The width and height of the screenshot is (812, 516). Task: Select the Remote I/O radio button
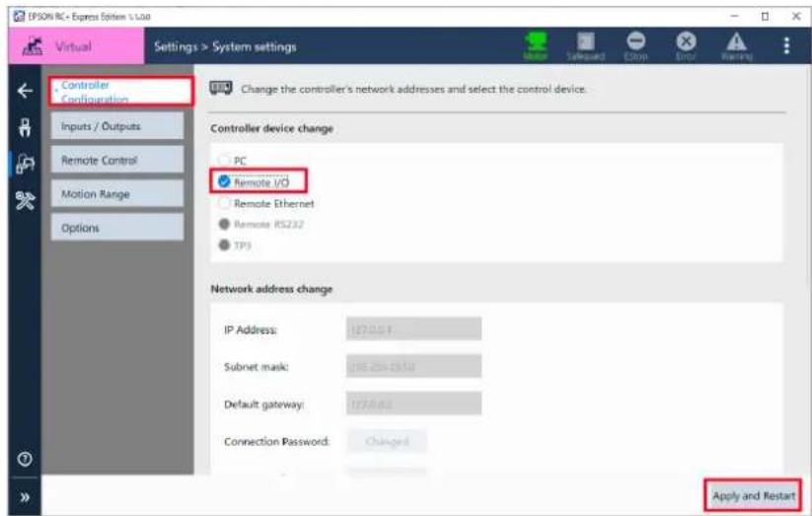(x=224, y=182)
